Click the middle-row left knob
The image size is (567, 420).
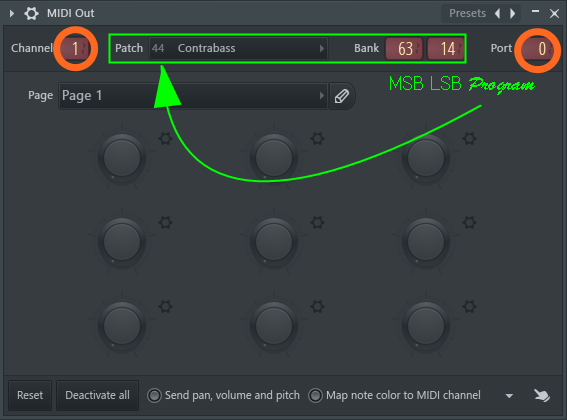point(122,242)
